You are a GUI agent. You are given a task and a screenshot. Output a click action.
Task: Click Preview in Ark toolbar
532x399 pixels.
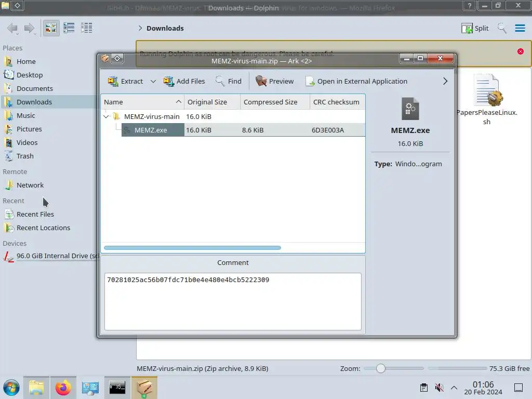[274, 82]
